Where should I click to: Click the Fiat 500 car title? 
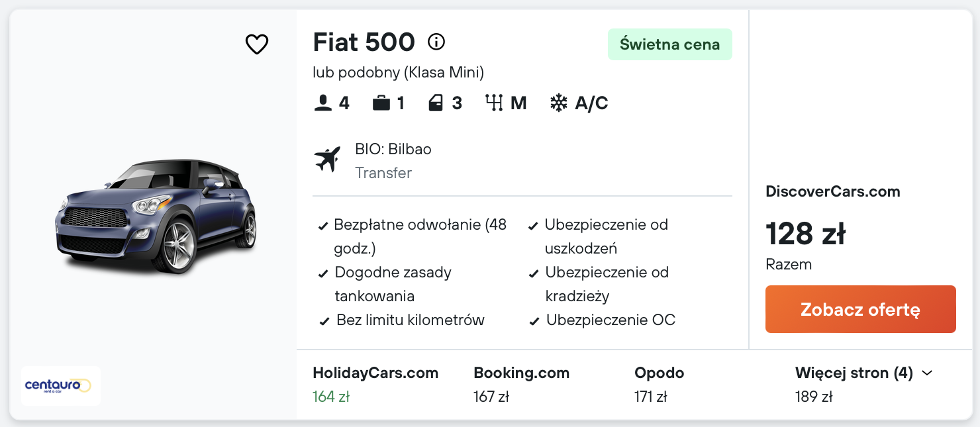pyautogui.click(x=364, y=42)
